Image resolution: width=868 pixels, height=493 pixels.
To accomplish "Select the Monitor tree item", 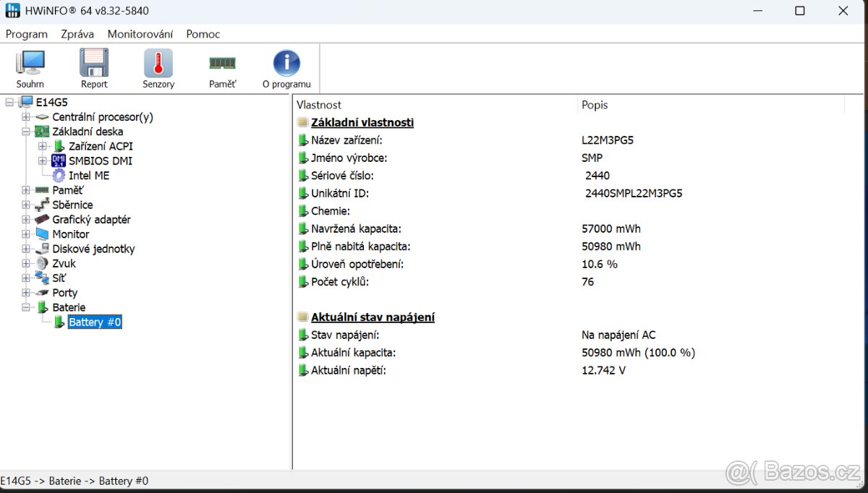I will (71, 234).
